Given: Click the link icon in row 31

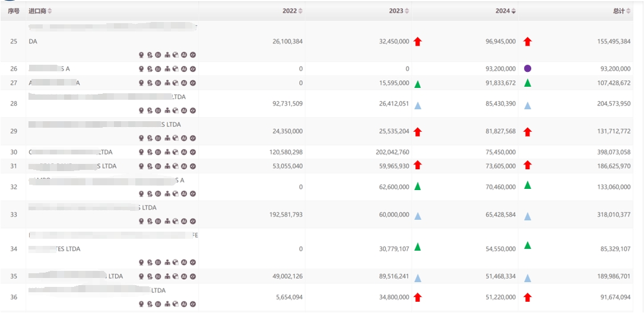Looking at the screenshot, I should pyautogui.click(x=193, y=166).
